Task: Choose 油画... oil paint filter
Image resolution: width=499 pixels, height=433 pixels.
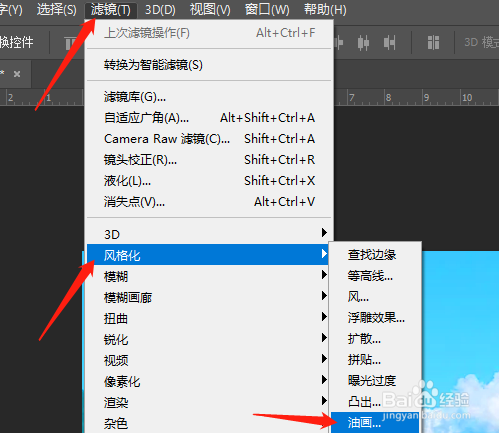Action: [x=375, y=423]
